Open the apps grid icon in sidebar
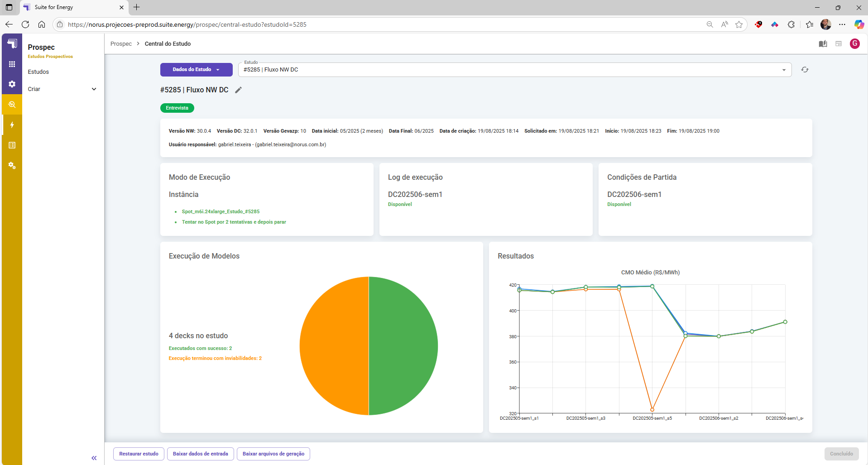 [x=12, y=64]
